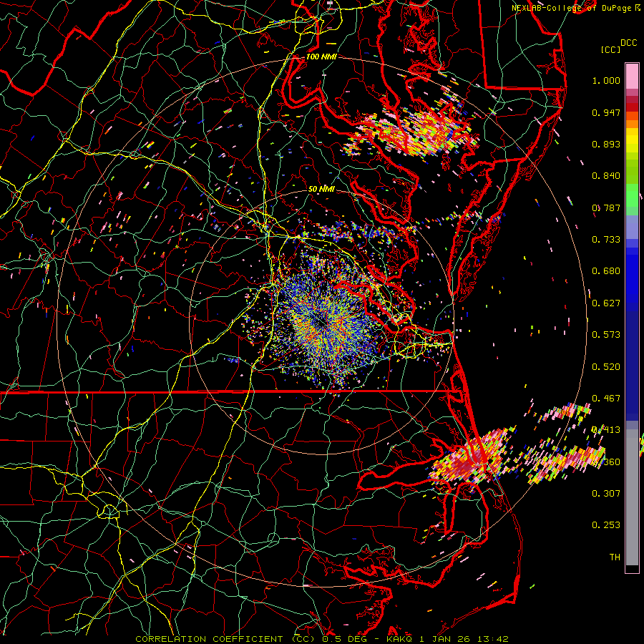
Task: Select the 0.307 scale label
Action: 606,494
